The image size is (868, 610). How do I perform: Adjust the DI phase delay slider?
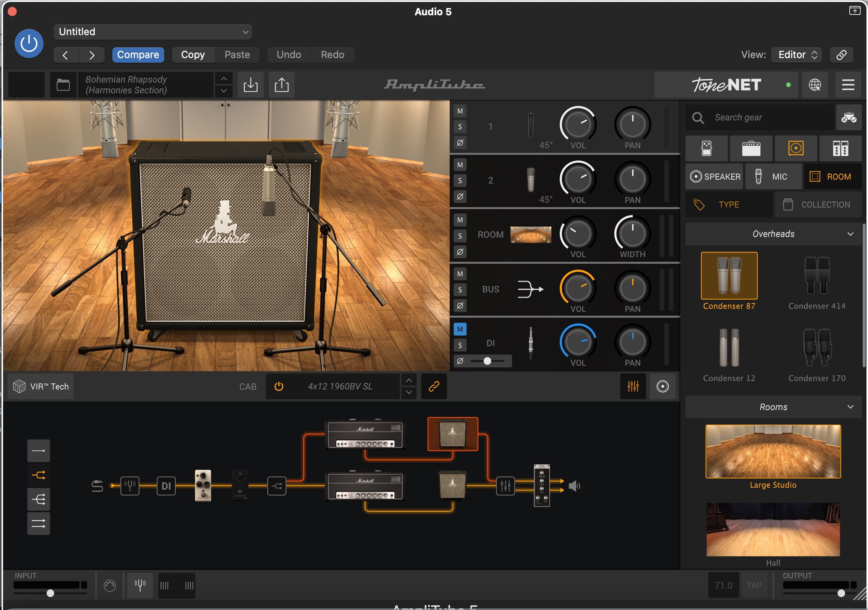click(x=487, y=361)
